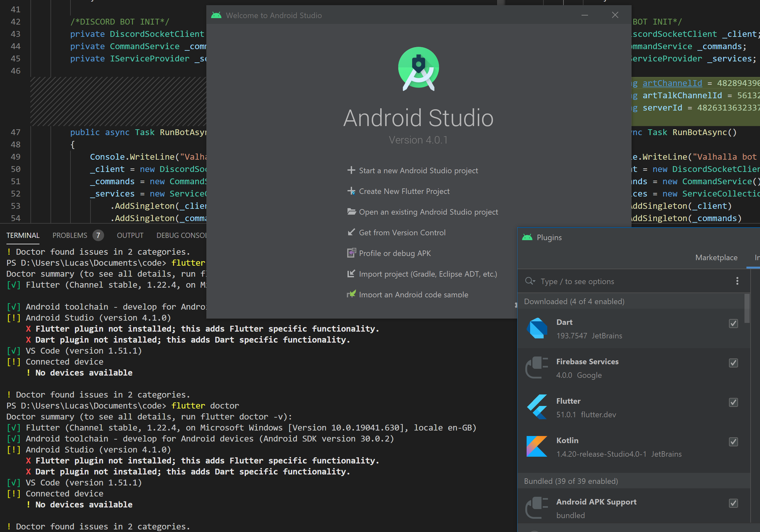This screenshot has width=760, height=532.
Task: Click 'Version 4.0.1' text in welcome window
Action: [x=418, y=140]
